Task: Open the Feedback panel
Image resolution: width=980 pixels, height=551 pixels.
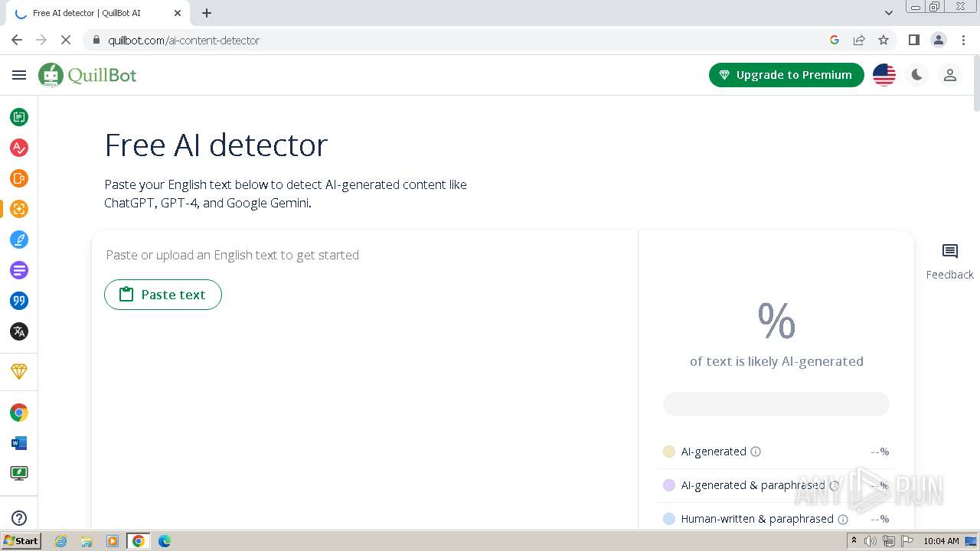Action: 950,262
